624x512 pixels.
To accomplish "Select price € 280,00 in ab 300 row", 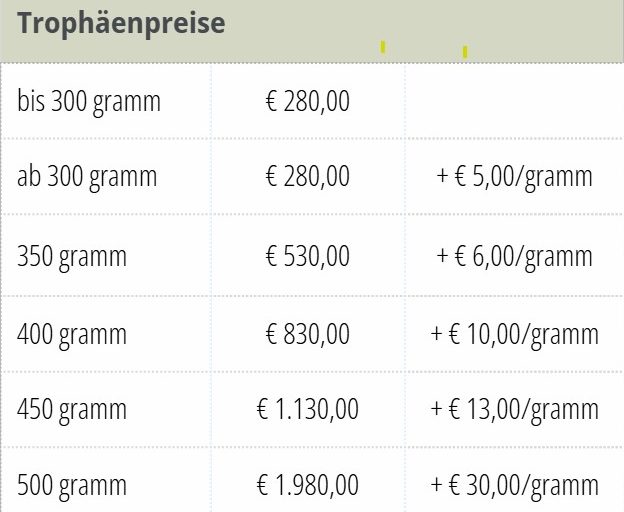I will pos(308,176).
